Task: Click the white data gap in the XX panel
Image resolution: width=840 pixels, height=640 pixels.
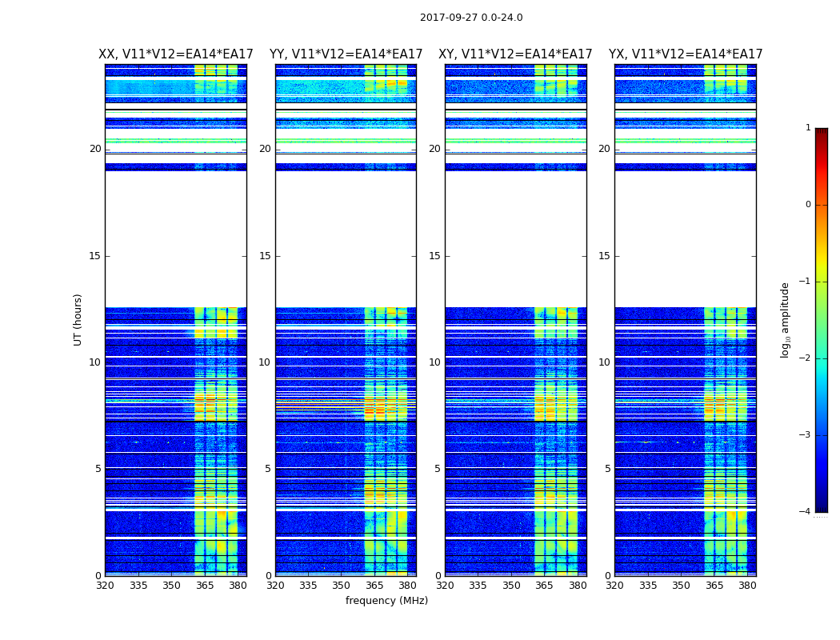Action: tap(176, 239)
